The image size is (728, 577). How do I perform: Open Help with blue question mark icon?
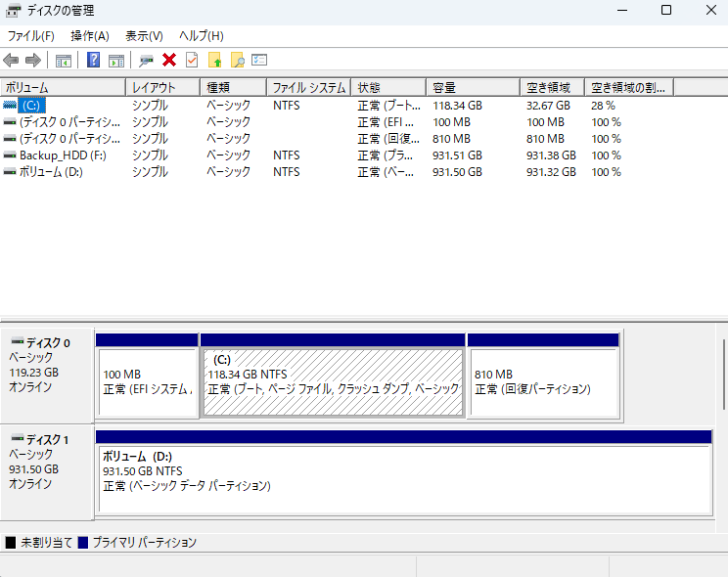(x=94, y=61)
